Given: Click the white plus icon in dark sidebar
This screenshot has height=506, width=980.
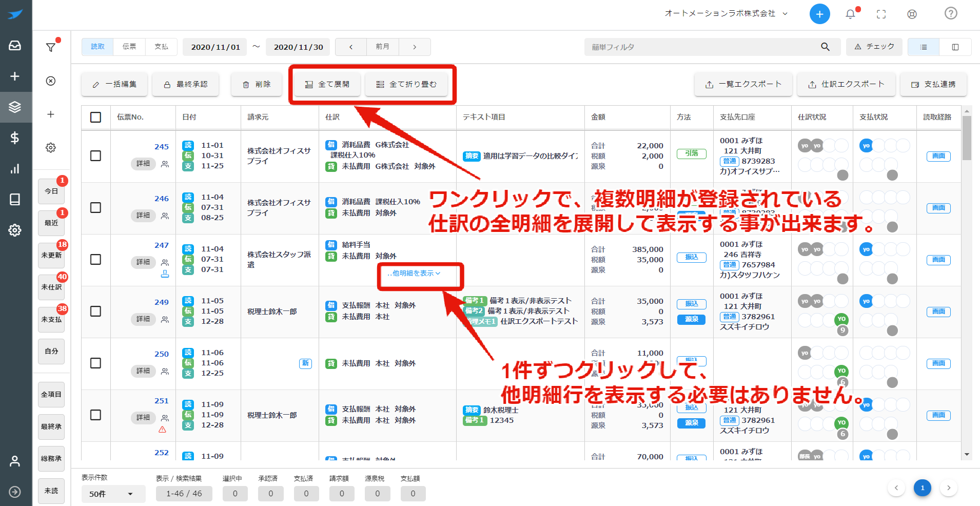Looking at the screenshot, I should click(x=15, y=76).
